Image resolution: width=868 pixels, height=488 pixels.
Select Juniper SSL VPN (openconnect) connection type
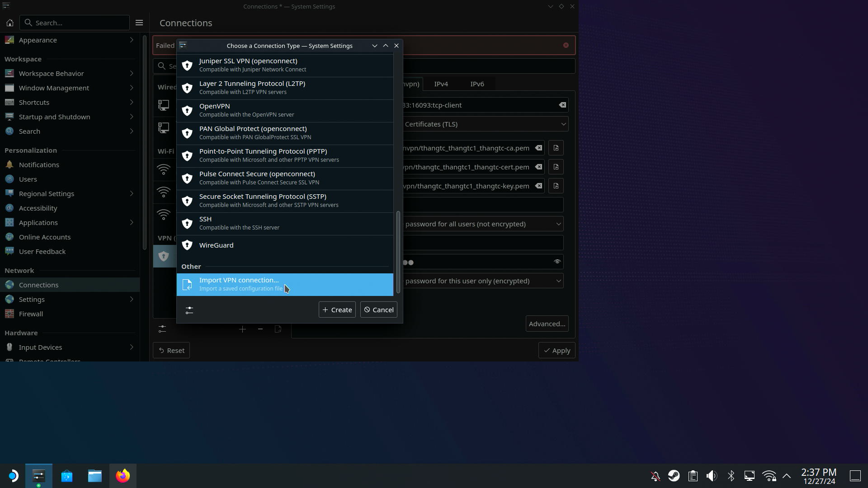pos(285,65)
